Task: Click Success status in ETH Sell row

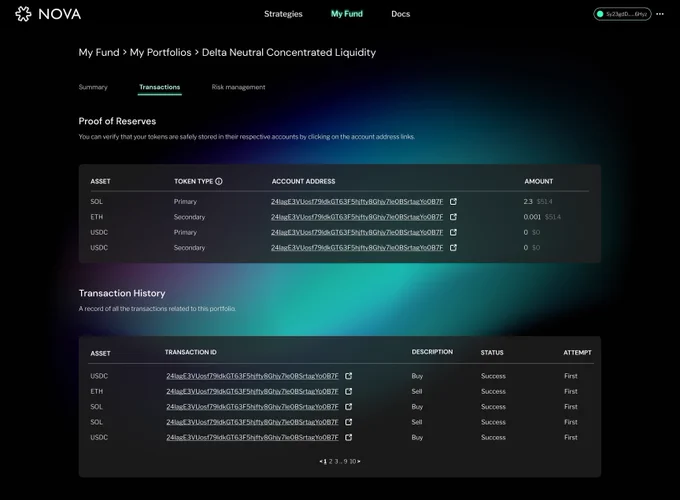Action: pyautogui.click(x=493, y=391)
